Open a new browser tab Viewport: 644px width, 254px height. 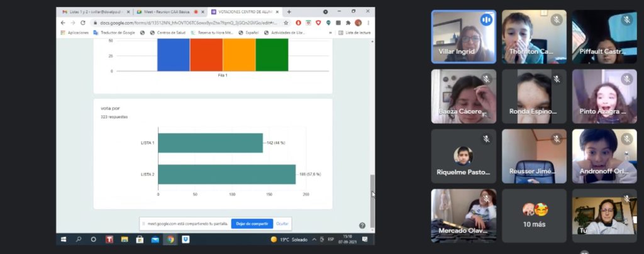(289, 11)
